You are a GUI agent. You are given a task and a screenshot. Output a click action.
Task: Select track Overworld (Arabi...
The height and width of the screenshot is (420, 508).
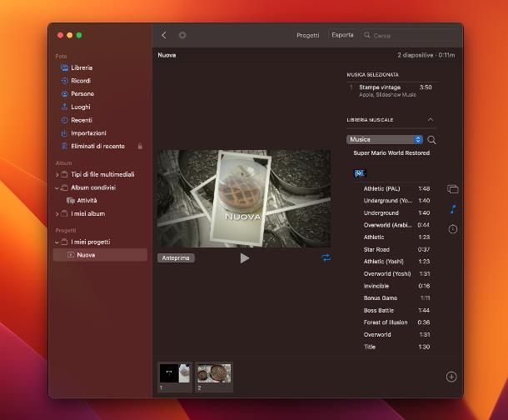(x=396, y=225)
